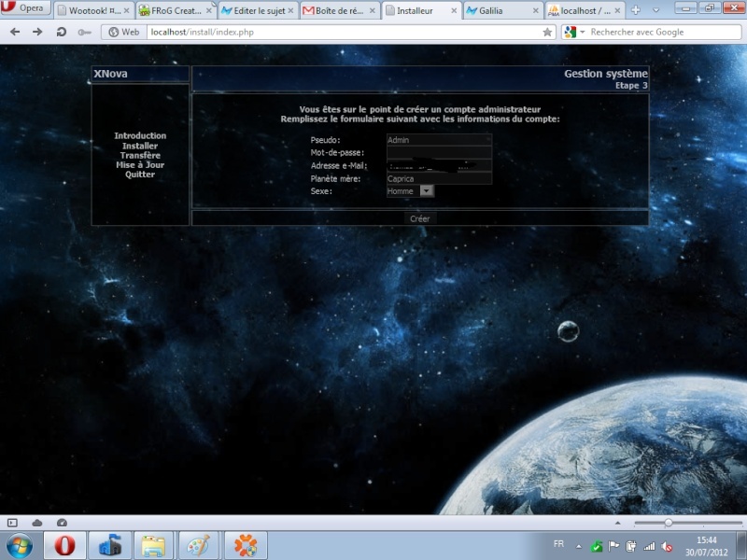Click the browser Forward arrow
Image resolution: width=747 pixels, height=560 pixels.
click(x=37, y=32)
